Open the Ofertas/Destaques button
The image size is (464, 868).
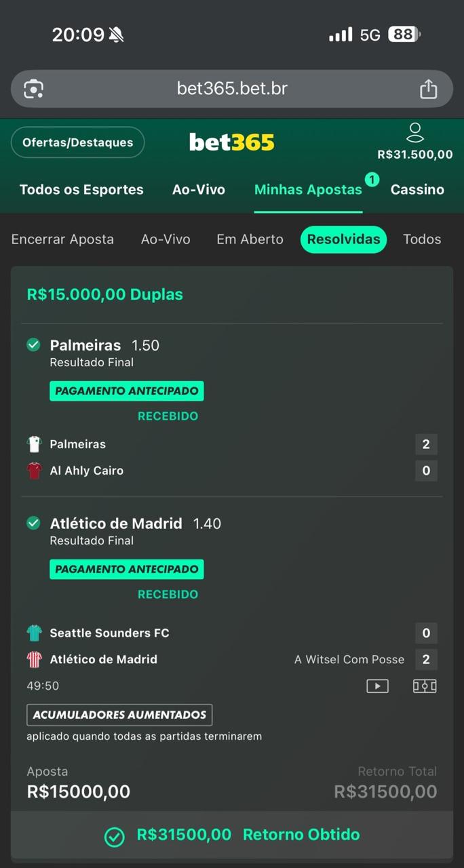pyautogui.click(x=77, y=142)
